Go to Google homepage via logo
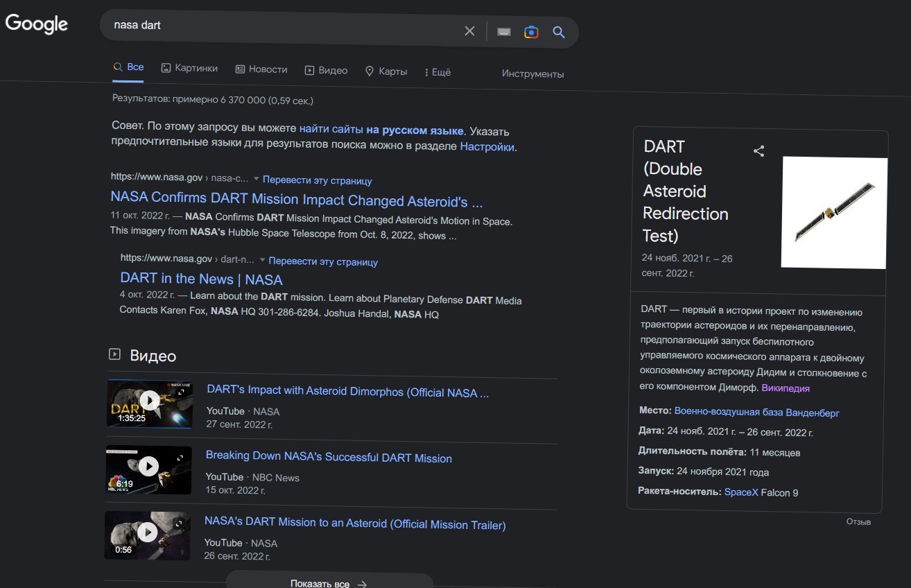The width and height of the screenshot is (911, 588). coord(37,24)
